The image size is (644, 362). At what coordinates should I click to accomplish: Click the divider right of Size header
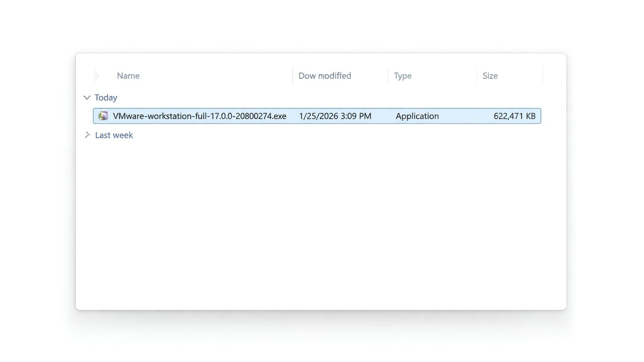pyautogui.click(x=543, y=76)
